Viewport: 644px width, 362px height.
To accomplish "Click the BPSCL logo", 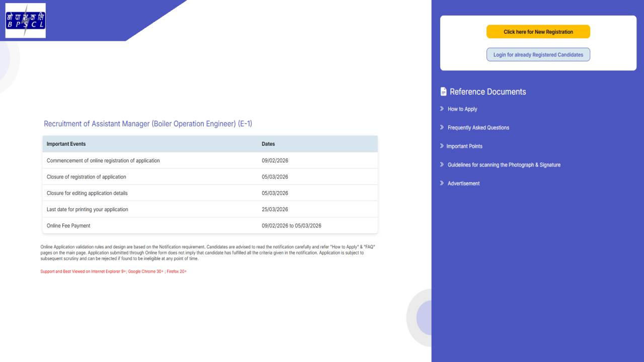I will click(25, 20).
